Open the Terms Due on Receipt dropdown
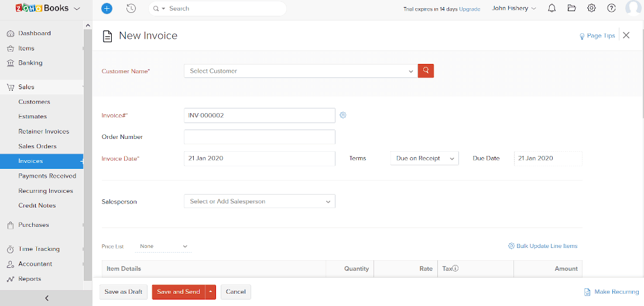Viewport: 644px width, 306px height. pos(424,158)
